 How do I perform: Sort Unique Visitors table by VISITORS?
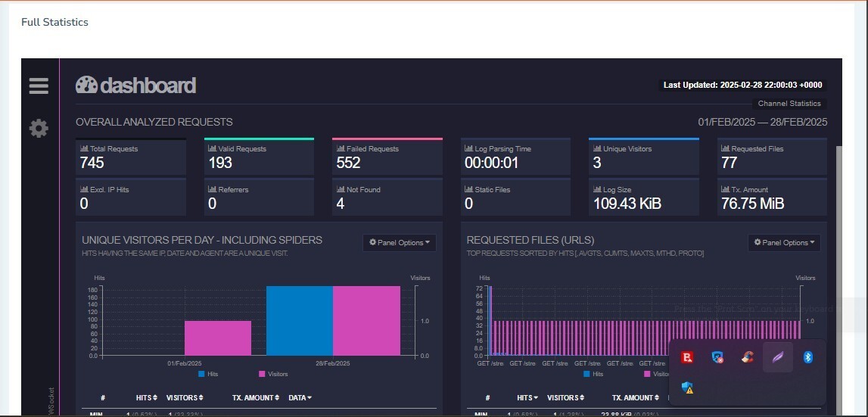click(185, 397)
